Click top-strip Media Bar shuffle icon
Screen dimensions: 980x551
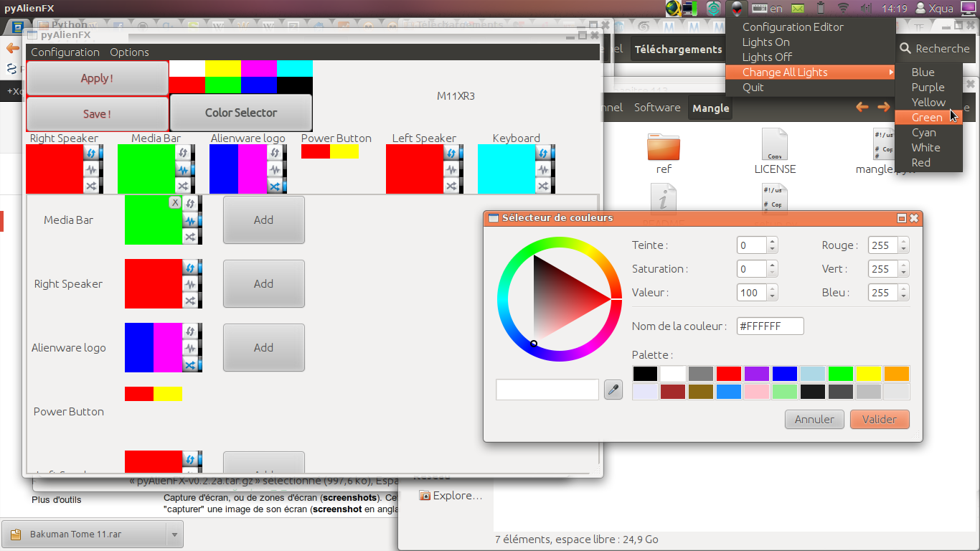[183, 186]
